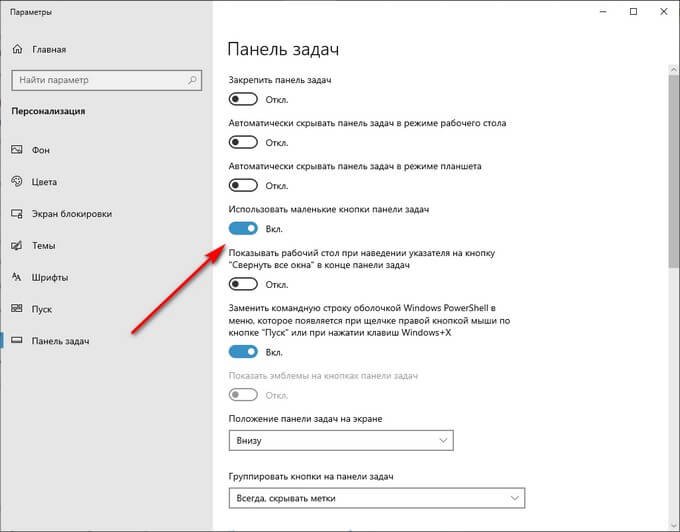Click the Найти параметр search field
This screenshot has height=532, width=680.
click(x=107, y=80)
